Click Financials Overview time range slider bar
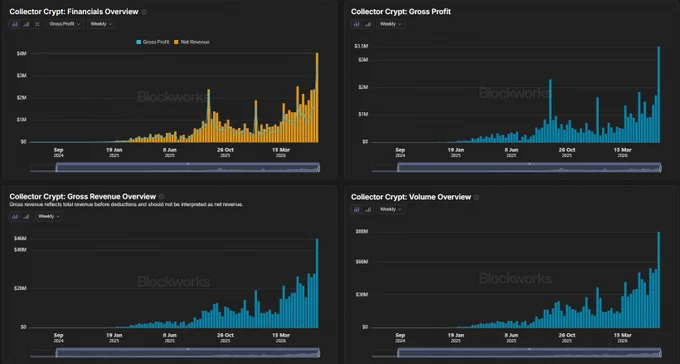Image resolution: width=680 pixels, height=364 pixels. [x=188, y=167]
